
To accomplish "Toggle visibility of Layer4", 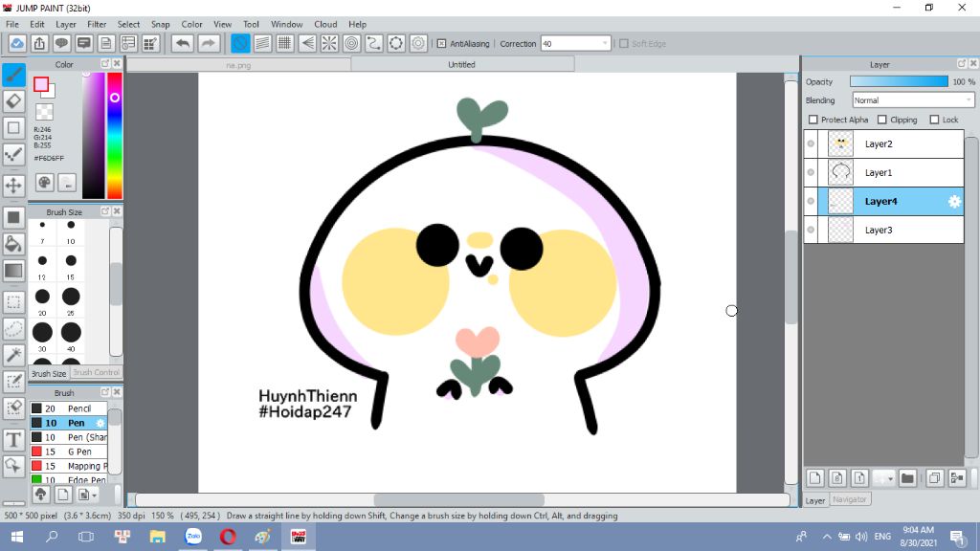I will [811, 201].
